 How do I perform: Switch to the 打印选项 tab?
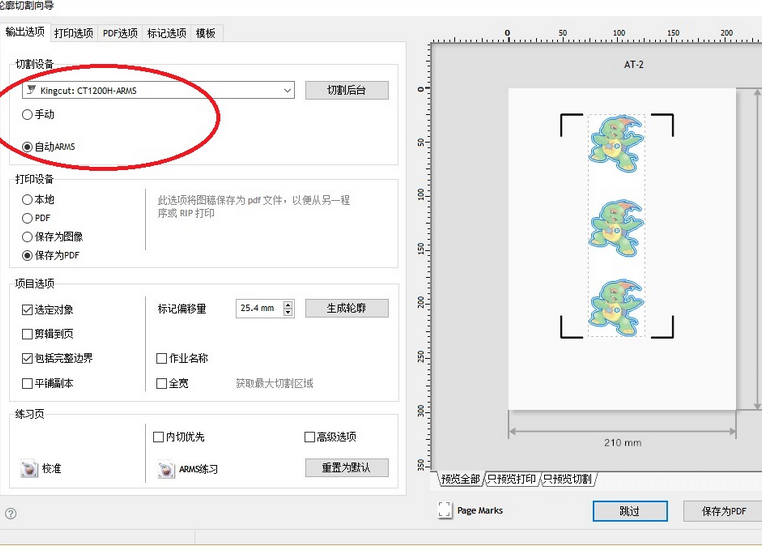click(73, 33)
